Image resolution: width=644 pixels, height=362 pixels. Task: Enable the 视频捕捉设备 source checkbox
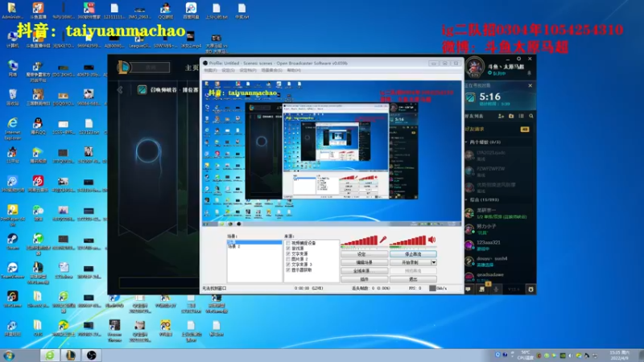(x=288, y=243)
